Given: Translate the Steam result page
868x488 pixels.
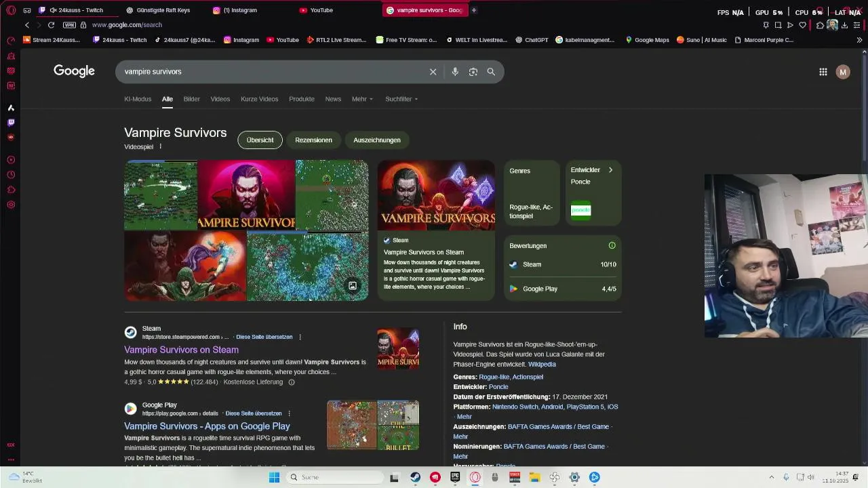Looking at the screenshot, I should (x=264, y=337).
